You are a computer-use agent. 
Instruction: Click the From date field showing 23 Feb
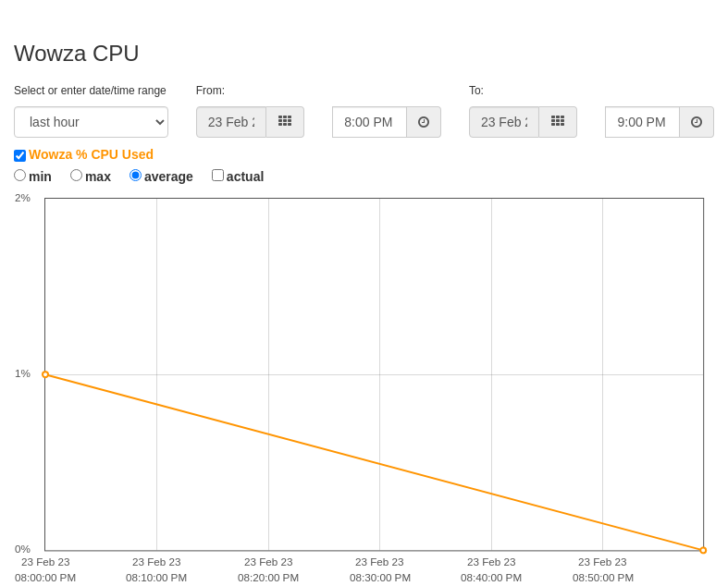[x=231, y=122]
